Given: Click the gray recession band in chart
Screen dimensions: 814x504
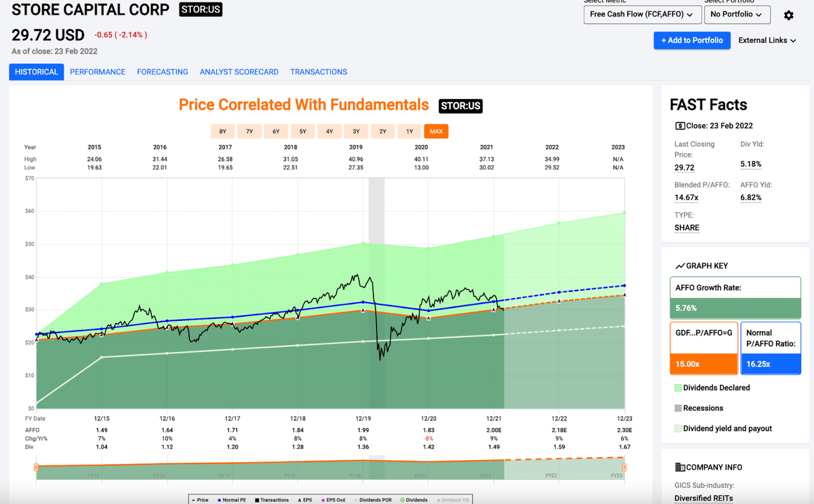Looking at the screenshot, I should [x=376, y=293].
